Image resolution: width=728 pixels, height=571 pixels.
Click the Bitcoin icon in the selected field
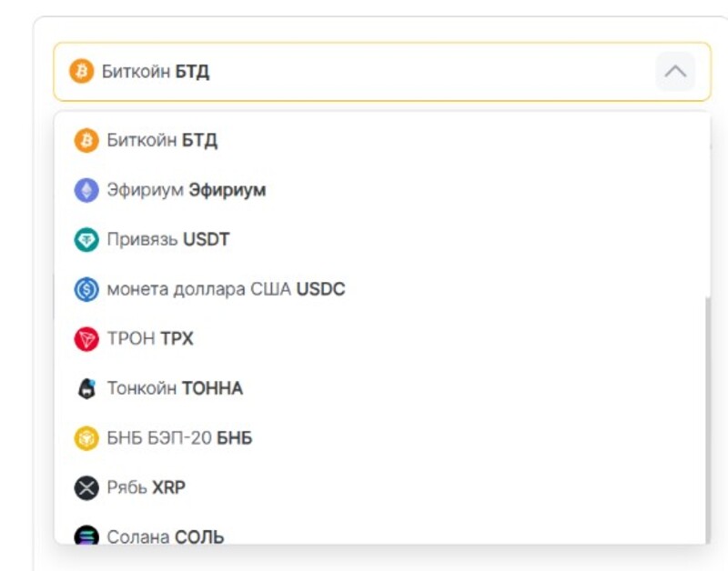81,72
